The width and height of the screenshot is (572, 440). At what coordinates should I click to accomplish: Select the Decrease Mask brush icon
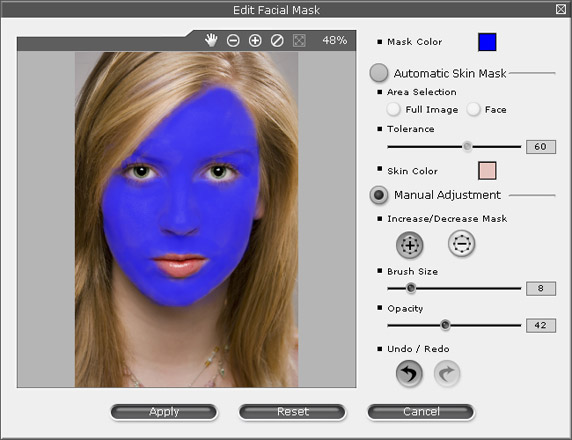461,243
